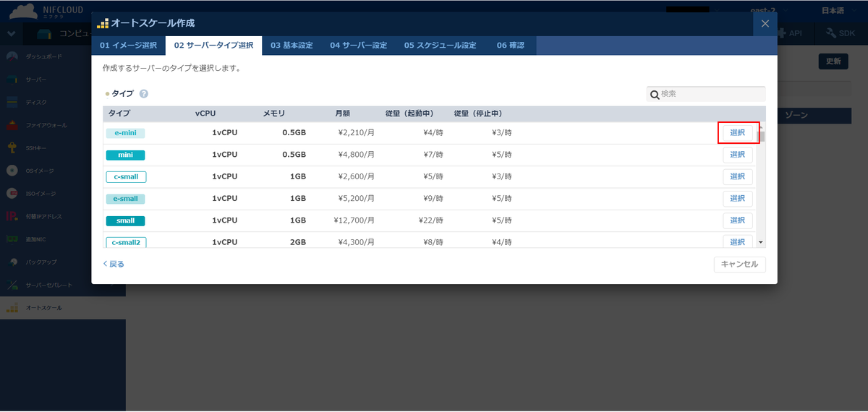
Task: Click the vCPU column header
Action: pyautogui.click(x=205, y=113)
